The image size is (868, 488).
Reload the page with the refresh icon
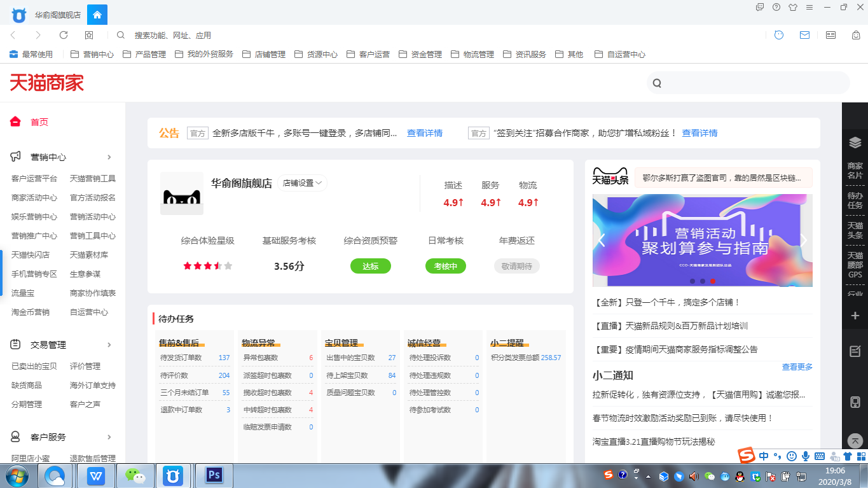tap(64, 35)
